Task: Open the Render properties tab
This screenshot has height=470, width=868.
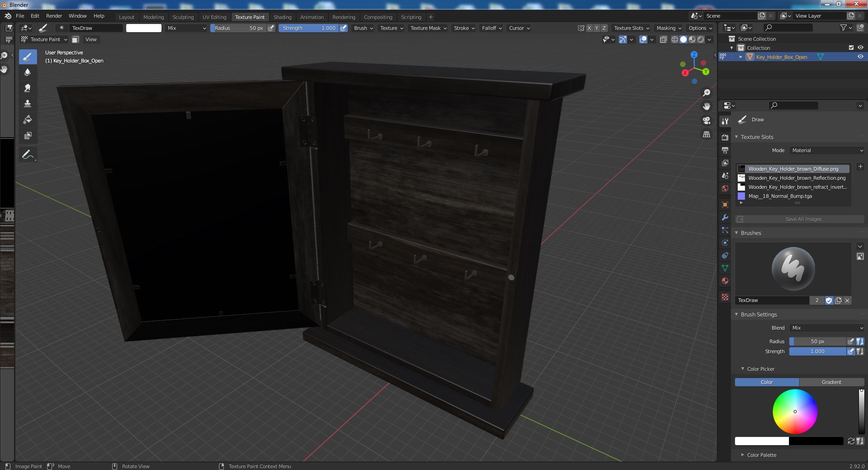Action: tap(725, 137)
